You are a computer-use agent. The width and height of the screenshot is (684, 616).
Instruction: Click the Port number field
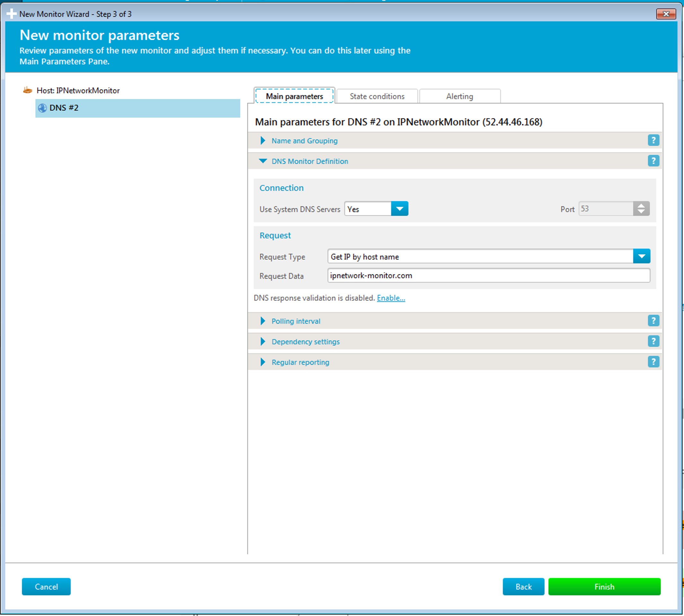click(606, 209)
